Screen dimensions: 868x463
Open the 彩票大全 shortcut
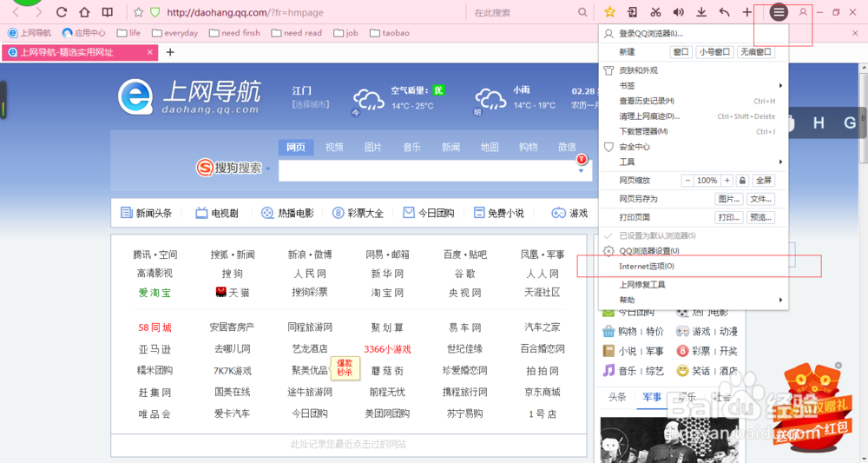[x=358, y=213]
